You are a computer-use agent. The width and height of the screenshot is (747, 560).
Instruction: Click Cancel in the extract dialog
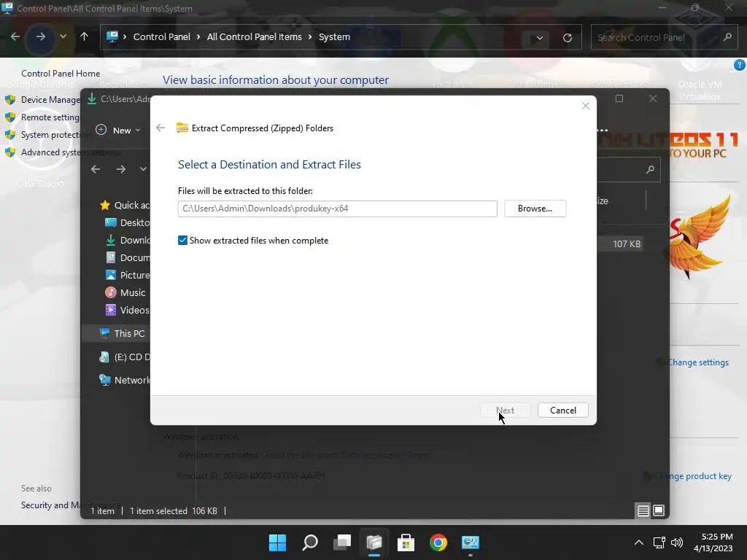coord(562,411)
